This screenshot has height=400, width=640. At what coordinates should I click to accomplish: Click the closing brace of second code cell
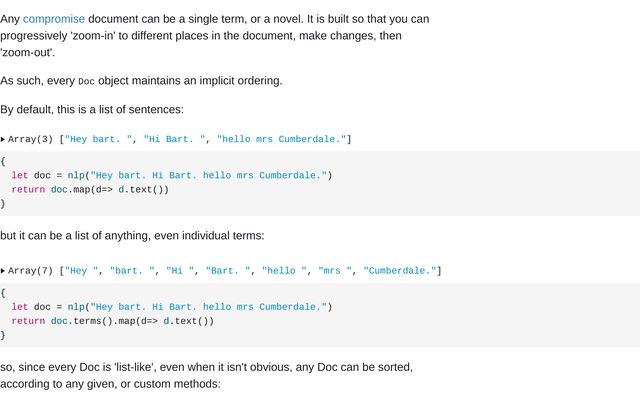(3, 335)
